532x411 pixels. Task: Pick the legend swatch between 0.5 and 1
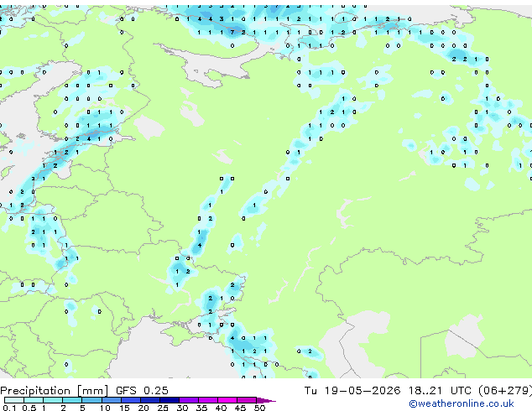[34, 400]
